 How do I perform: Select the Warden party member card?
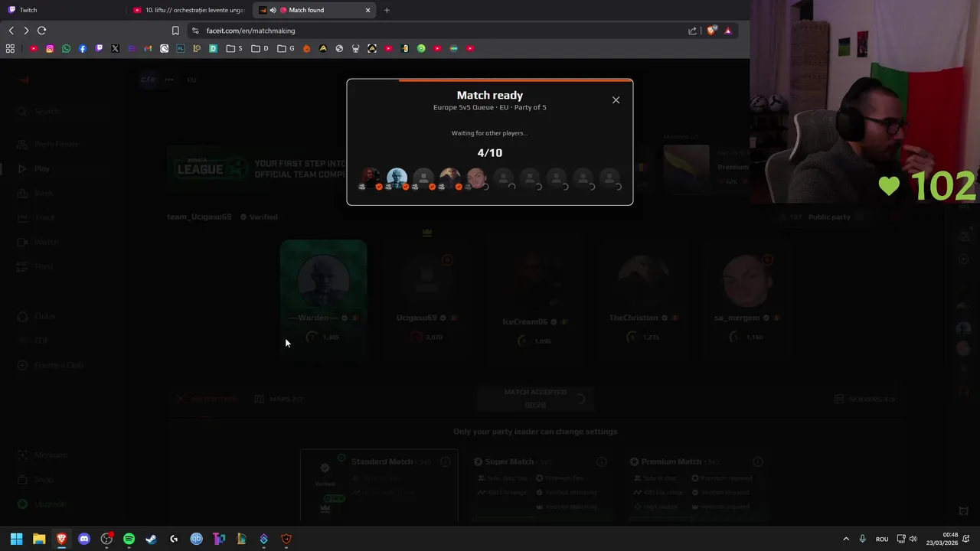pyautogui.click(x=323, y=298)
